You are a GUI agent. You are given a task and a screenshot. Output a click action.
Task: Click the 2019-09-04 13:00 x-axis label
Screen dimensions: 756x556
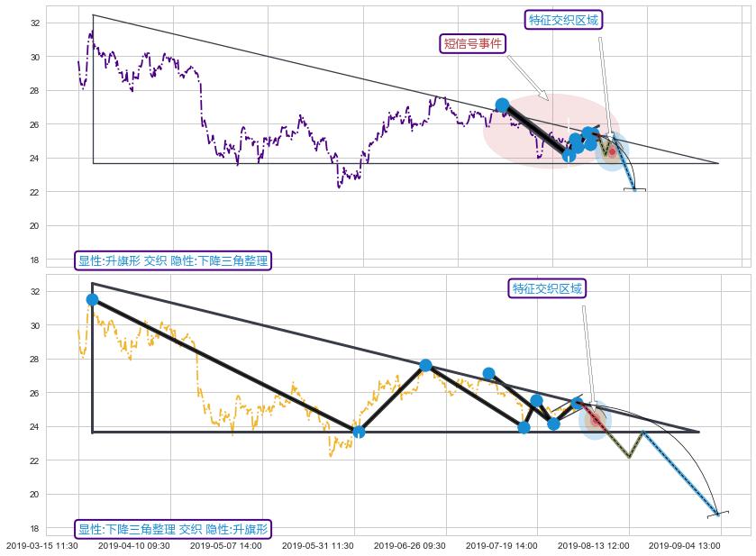pyautogui.click(x=684, y=545)
